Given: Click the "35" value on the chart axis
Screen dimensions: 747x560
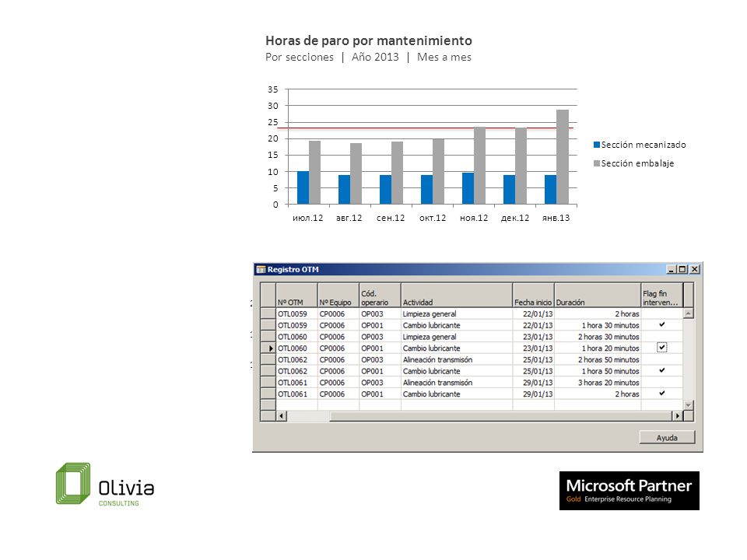Looking at the screenshot, I should pyautogui.click(x=273, y=89).
